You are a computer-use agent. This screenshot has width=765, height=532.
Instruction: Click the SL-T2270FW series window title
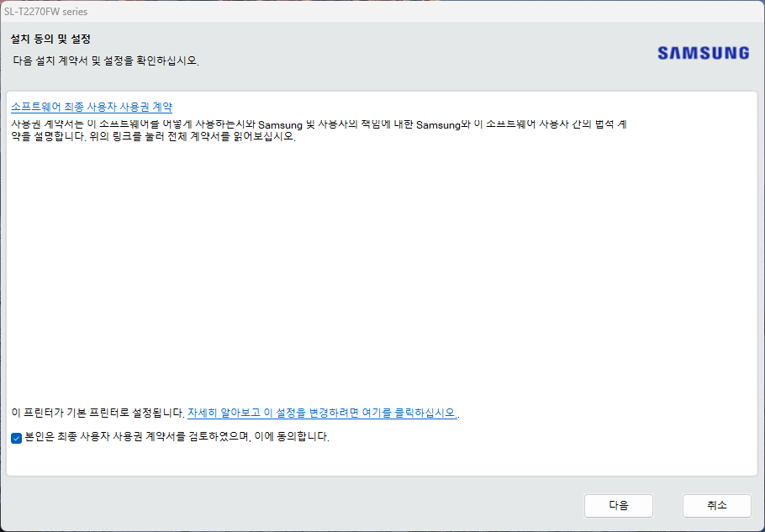point(46,12)
